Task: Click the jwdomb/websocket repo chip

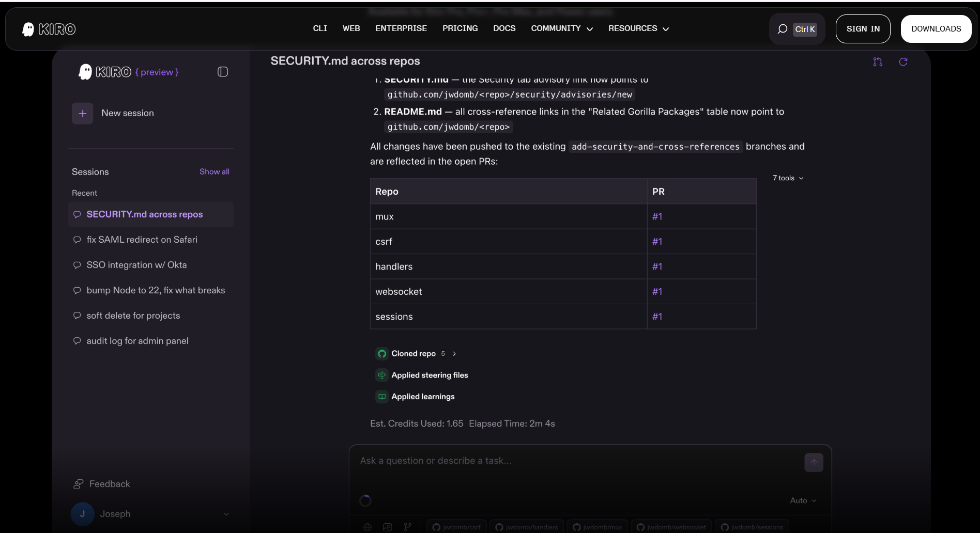Action: [671, 527]
